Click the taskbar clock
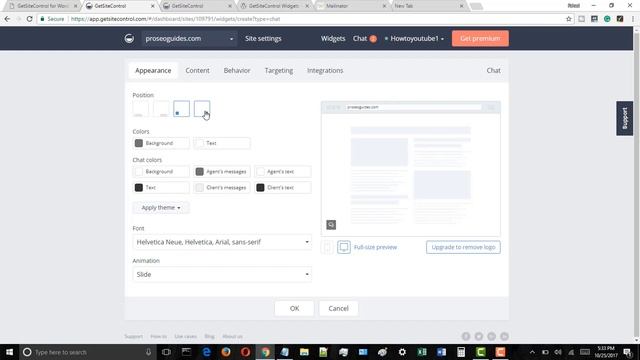The width and height of the screenshot is (640, 360). (606, 352)
